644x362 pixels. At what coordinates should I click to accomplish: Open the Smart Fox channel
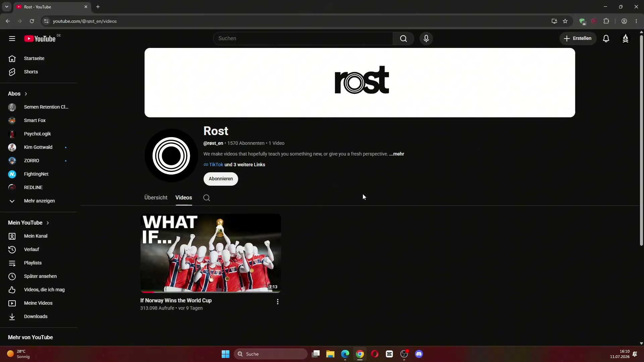pyautogui.click(x=39, y=121)
